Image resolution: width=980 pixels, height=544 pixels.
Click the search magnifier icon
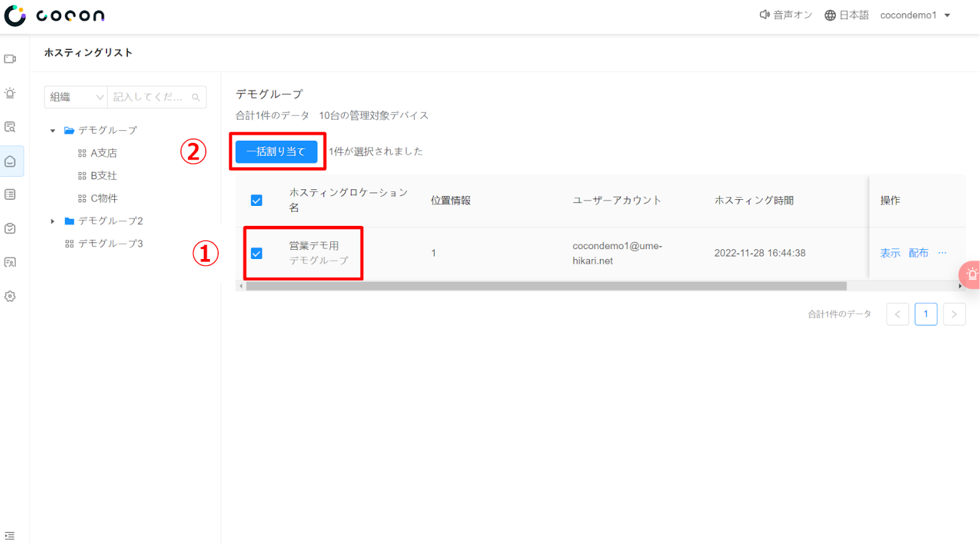[x=196, y=98]
